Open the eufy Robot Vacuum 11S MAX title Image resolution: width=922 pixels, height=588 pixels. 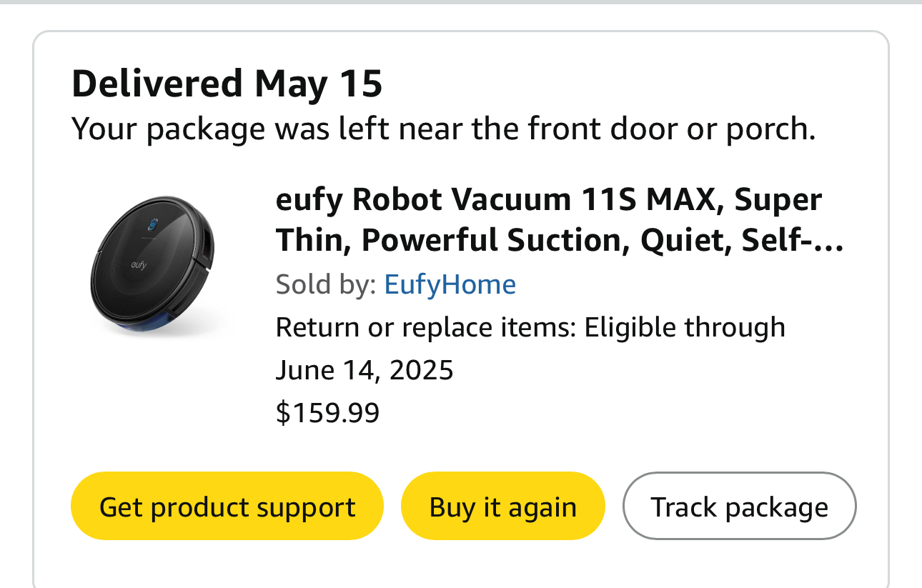tap(548, 201)
